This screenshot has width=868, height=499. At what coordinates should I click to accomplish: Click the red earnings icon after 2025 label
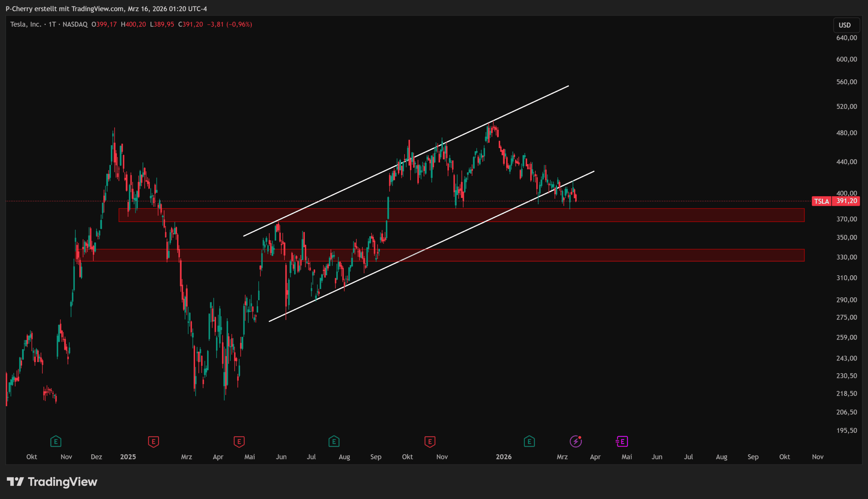coord(154,441)
